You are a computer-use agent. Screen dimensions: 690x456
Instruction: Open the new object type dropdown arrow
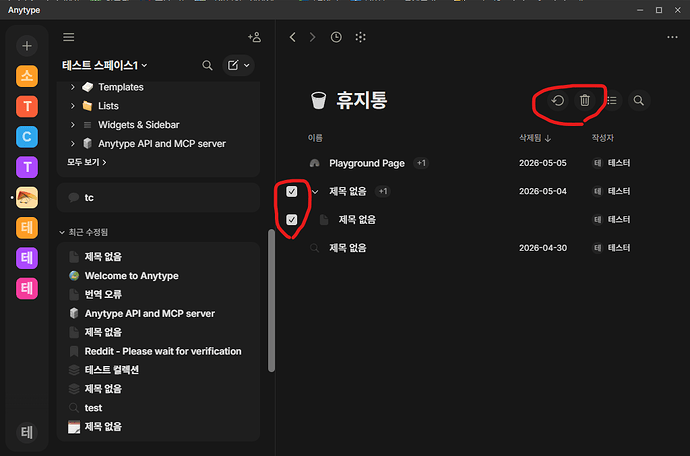[x=247, y=66]
